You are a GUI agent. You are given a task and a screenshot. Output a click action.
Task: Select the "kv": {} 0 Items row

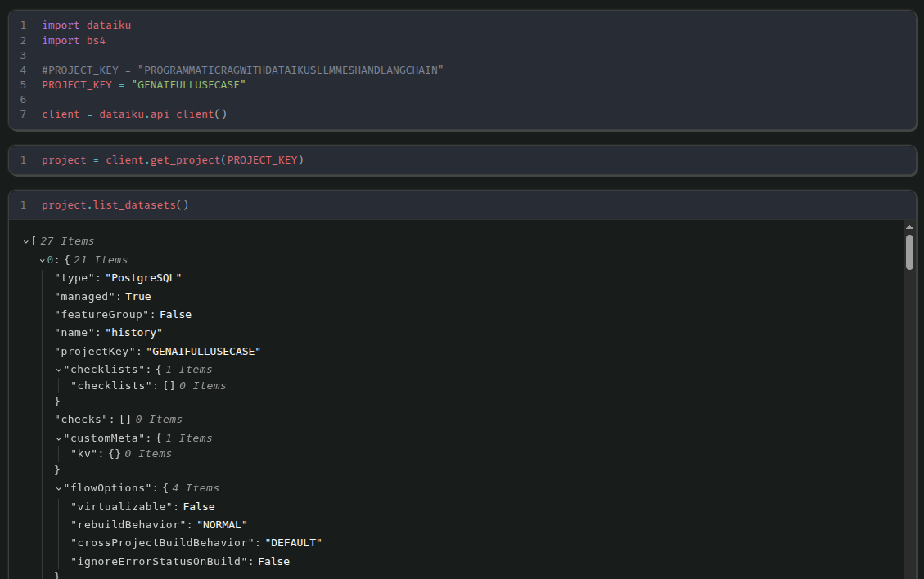pyautogui.click(x=121, y=454)
